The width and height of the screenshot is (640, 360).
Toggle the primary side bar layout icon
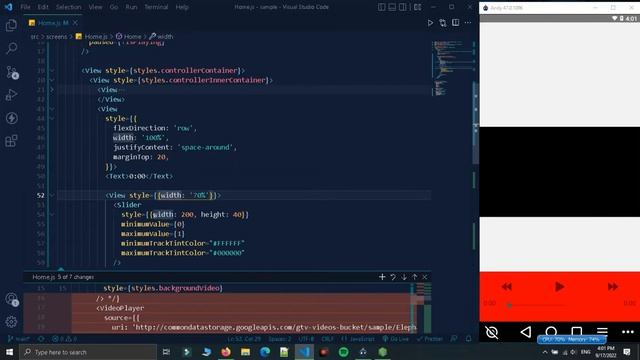(x=381, y=7)
